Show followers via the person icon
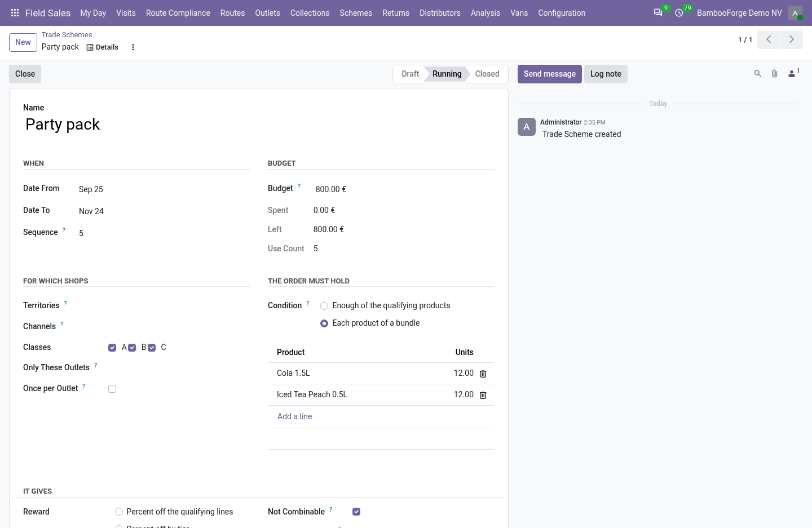 coord(793,73)
